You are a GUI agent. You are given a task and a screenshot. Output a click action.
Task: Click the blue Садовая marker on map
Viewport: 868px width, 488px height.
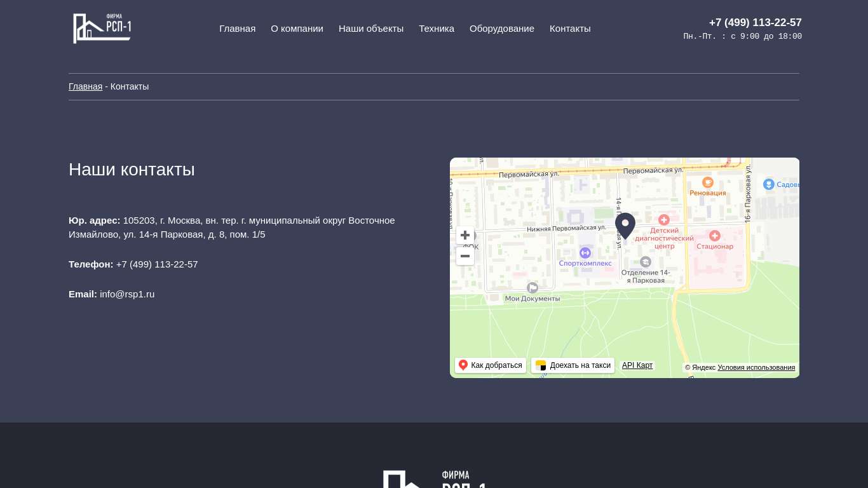(x=769, y=184)
